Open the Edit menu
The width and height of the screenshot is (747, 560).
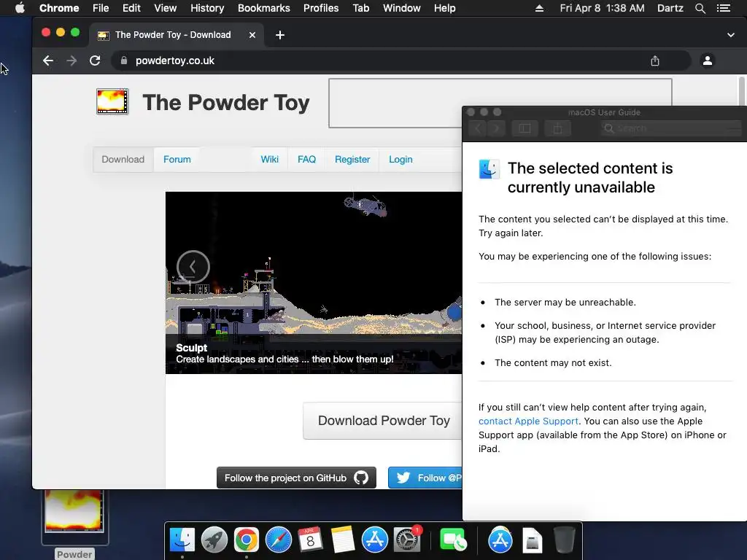point(131,8)
